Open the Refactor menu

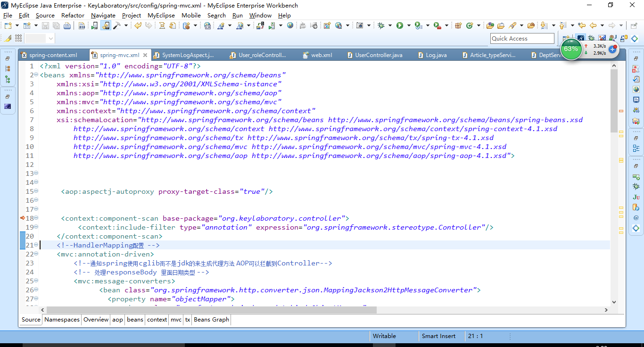[73, 15]
